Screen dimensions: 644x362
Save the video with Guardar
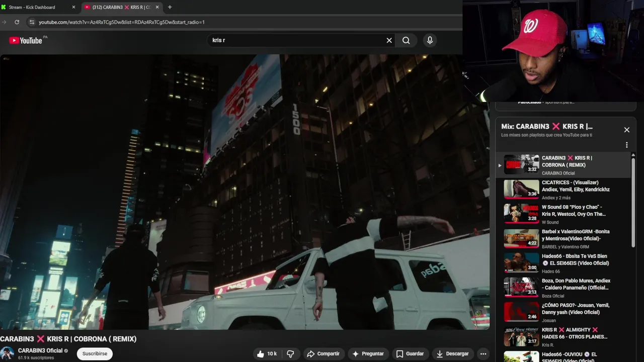(410, 354)
